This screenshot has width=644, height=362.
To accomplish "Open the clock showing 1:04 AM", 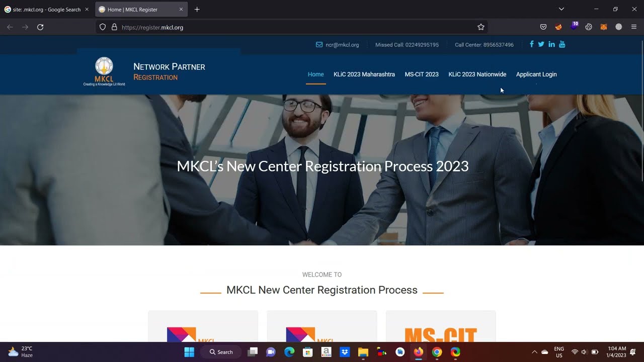I will (616, 352).
